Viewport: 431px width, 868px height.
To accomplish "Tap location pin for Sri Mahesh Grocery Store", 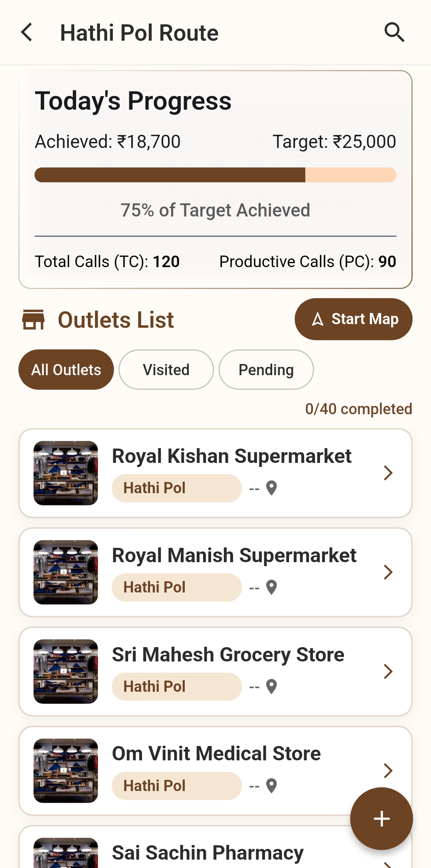I will click(271, 687).
